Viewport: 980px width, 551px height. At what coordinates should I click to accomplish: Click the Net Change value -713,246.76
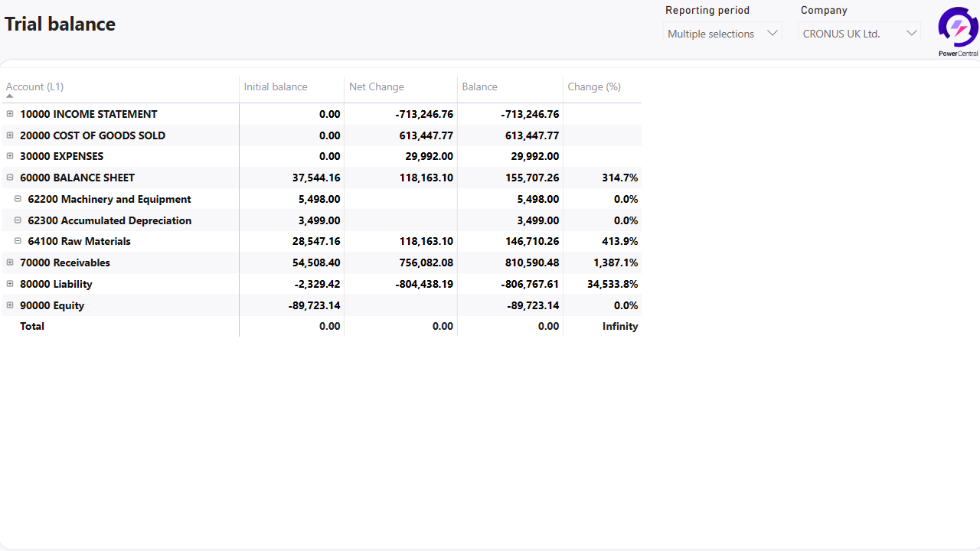(x=424, y=114)
